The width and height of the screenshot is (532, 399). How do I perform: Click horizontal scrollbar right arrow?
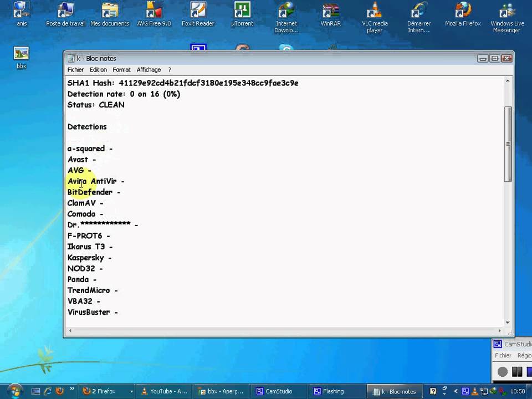click(499, 330)
